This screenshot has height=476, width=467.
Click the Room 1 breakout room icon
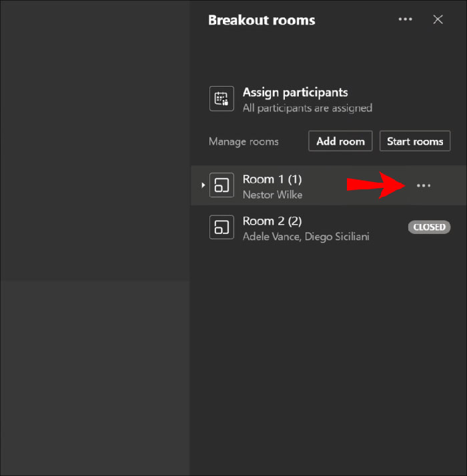coord(221,185)
